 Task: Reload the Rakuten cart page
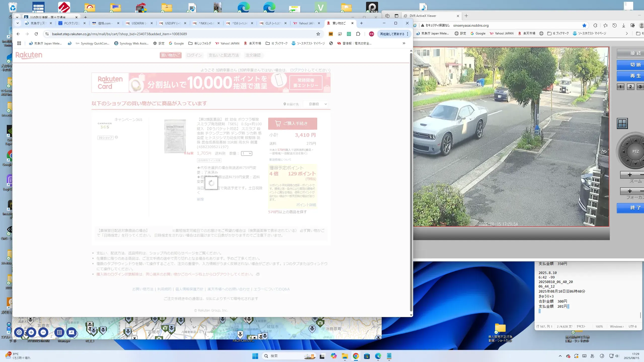[36, 34]
